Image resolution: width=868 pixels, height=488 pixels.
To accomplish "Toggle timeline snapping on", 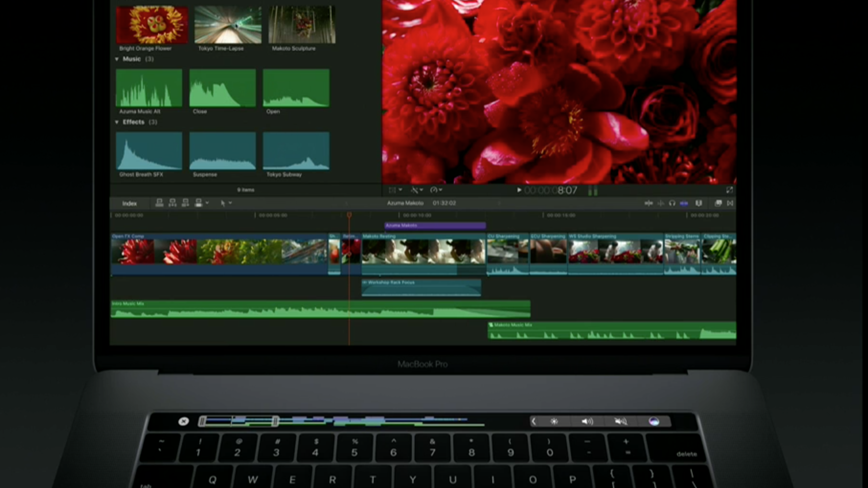I will tap(684, 204).
